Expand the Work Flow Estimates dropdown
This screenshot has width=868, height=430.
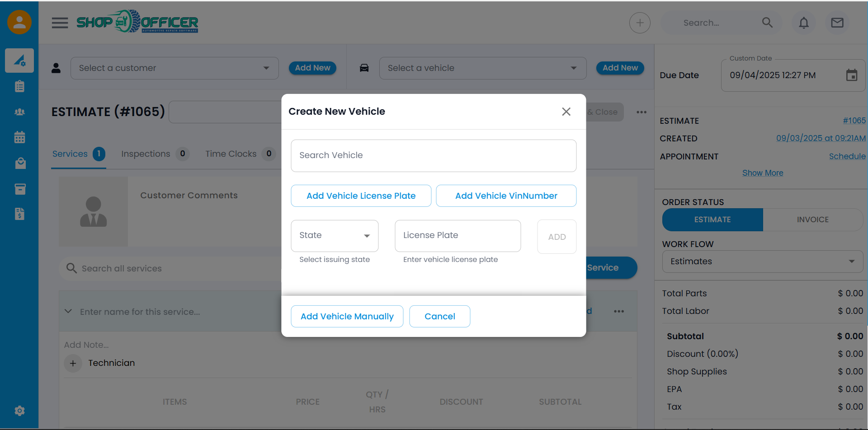pyautogui.click(x=762, y=262)
